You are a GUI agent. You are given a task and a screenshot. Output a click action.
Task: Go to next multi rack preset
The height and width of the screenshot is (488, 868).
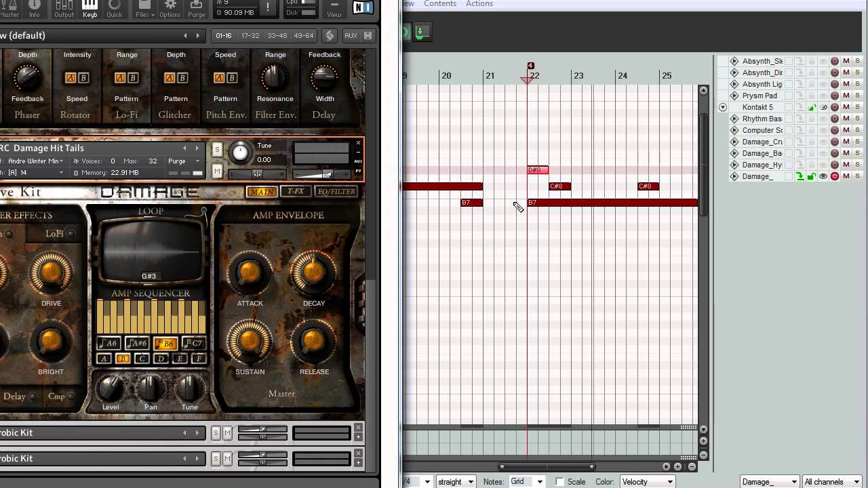tap(198, 35)
